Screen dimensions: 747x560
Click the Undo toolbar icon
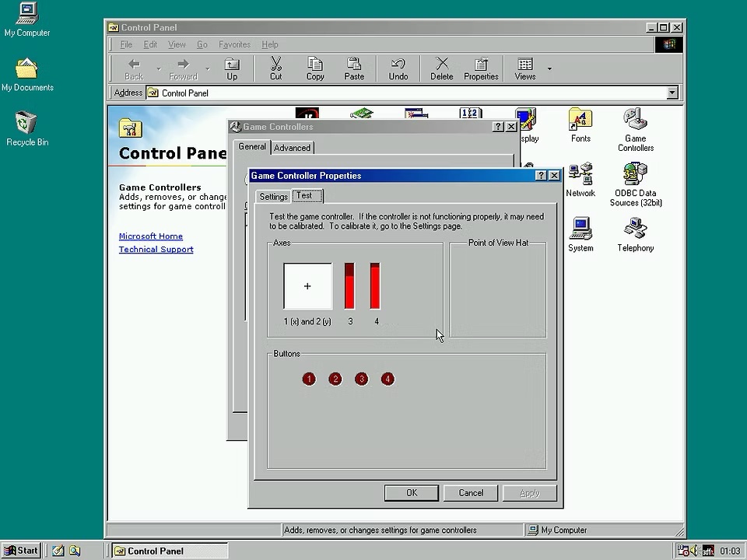click(x=398, y=69)
